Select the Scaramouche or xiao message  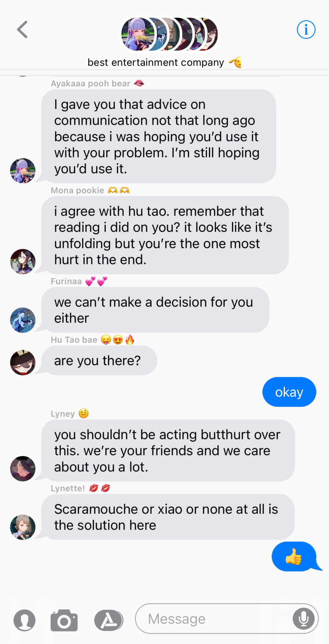pyautogui.click(x=168, y=517)
